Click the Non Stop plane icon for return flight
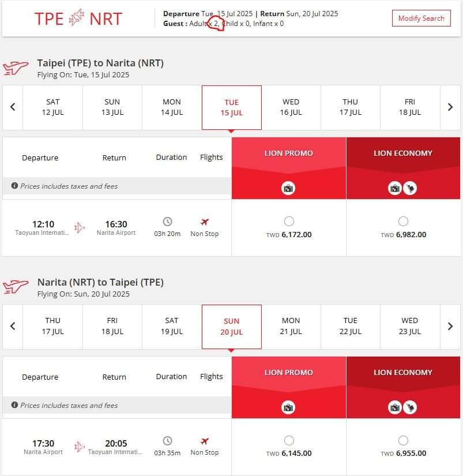This screenshot has width=463, height=476. (x=205, y=441)
